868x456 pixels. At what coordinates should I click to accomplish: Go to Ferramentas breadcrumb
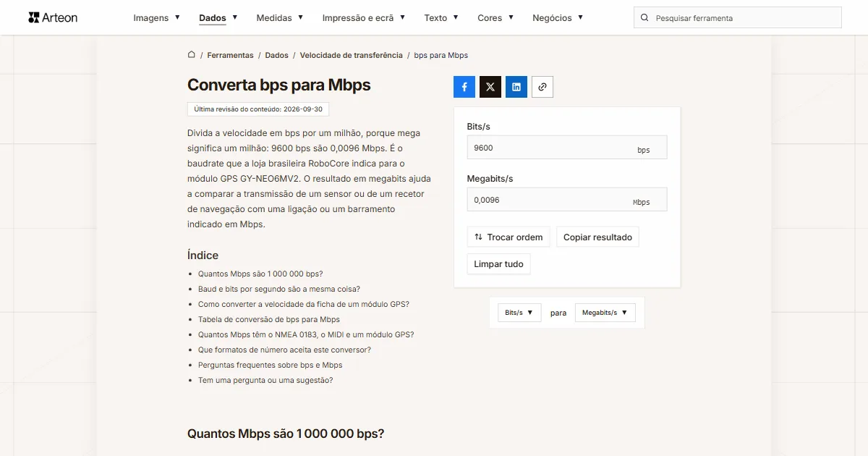click(230, 55)
